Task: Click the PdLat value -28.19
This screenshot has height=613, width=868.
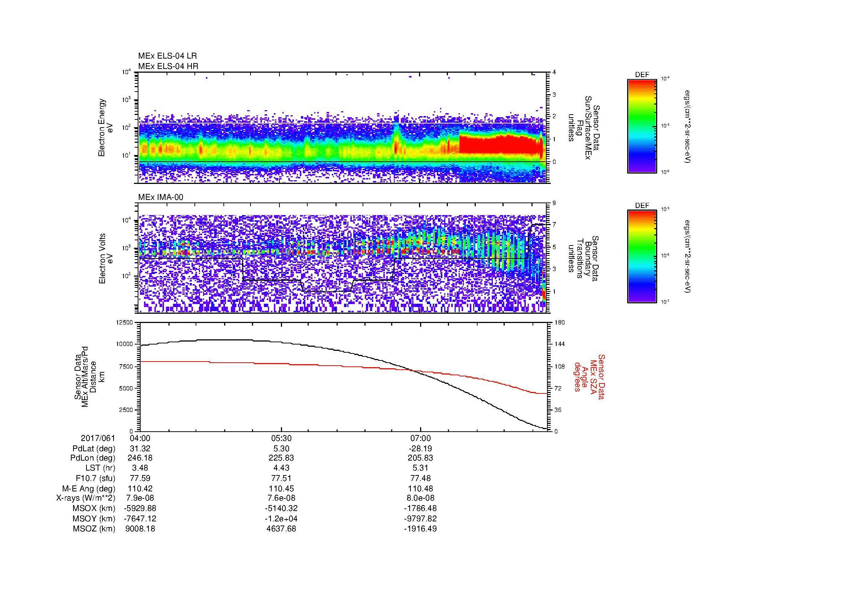Action: [420, 449]
